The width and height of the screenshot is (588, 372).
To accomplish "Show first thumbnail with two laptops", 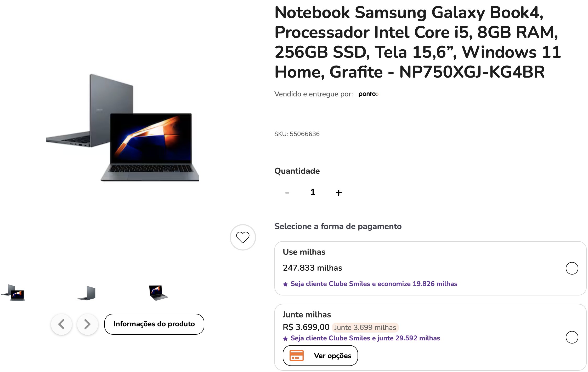I will [x=13, y=293].
